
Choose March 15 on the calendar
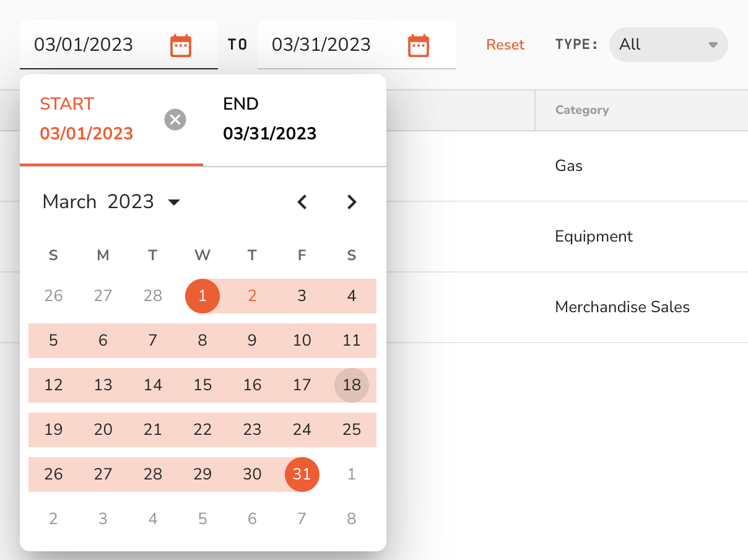tap(202, 385)
